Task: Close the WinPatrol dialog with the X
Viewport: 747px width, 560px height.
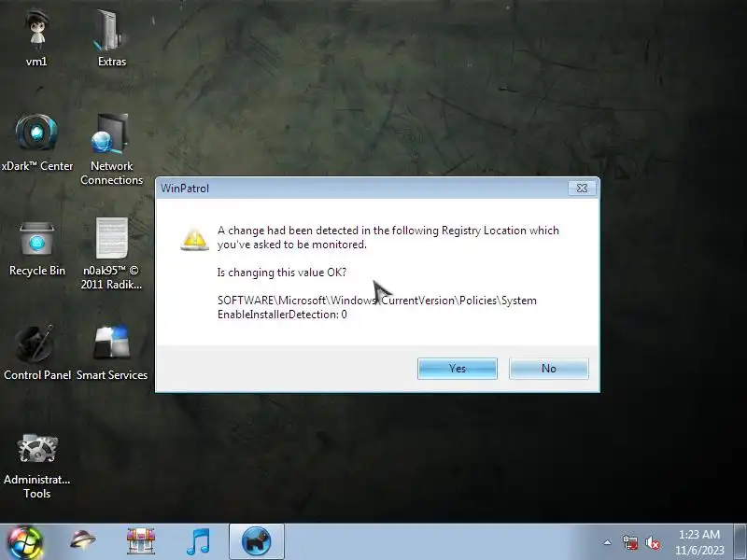Action: coord(582,189)
